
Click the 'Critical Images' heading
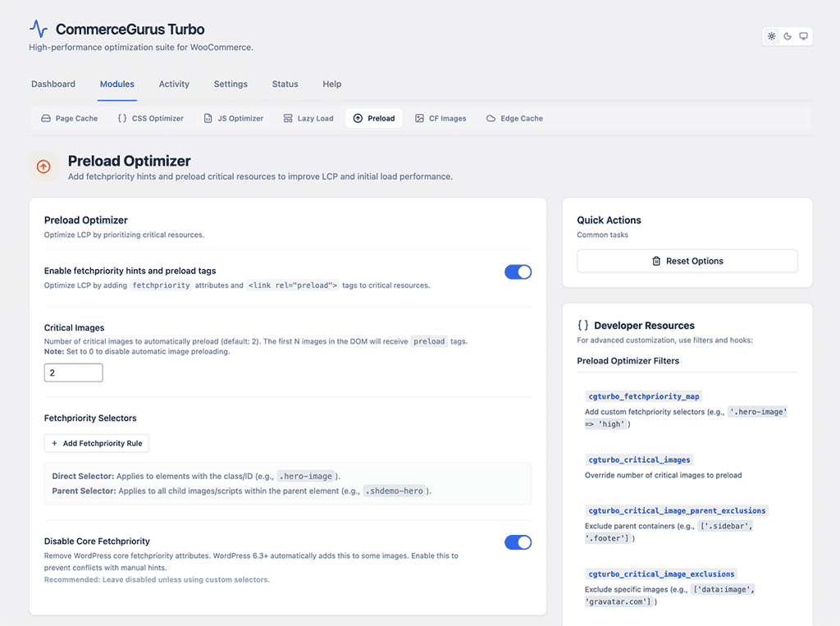pyautogui.click(x=74, y=327)
